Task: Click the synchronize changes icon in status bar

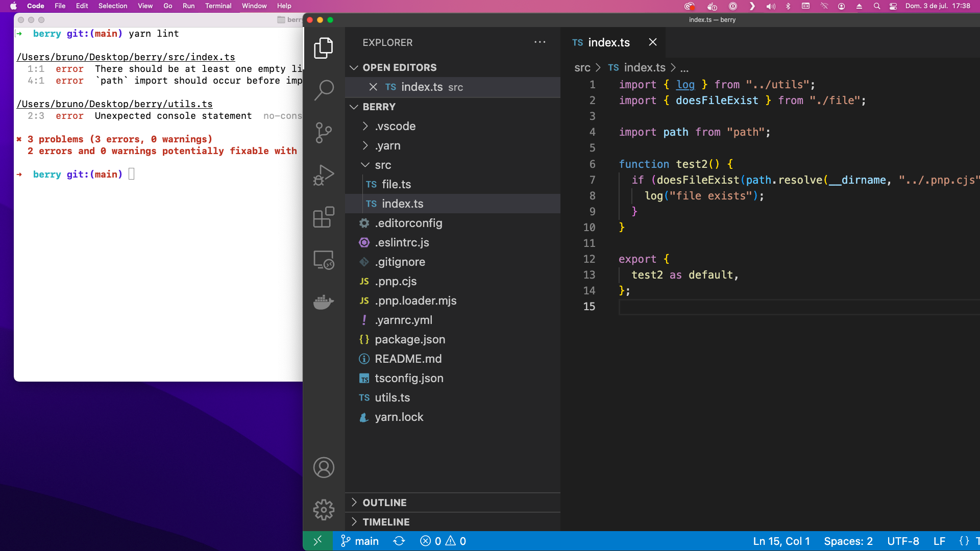Action: [399, 541]
